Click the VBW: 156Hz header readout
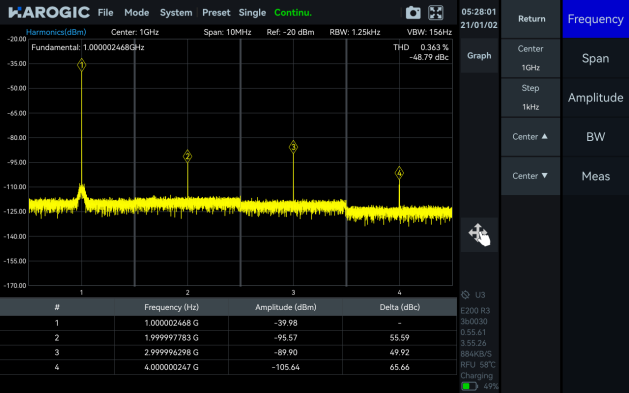Image resolution: width=629 pixels, height=393 pixels. tap(429, 32)
